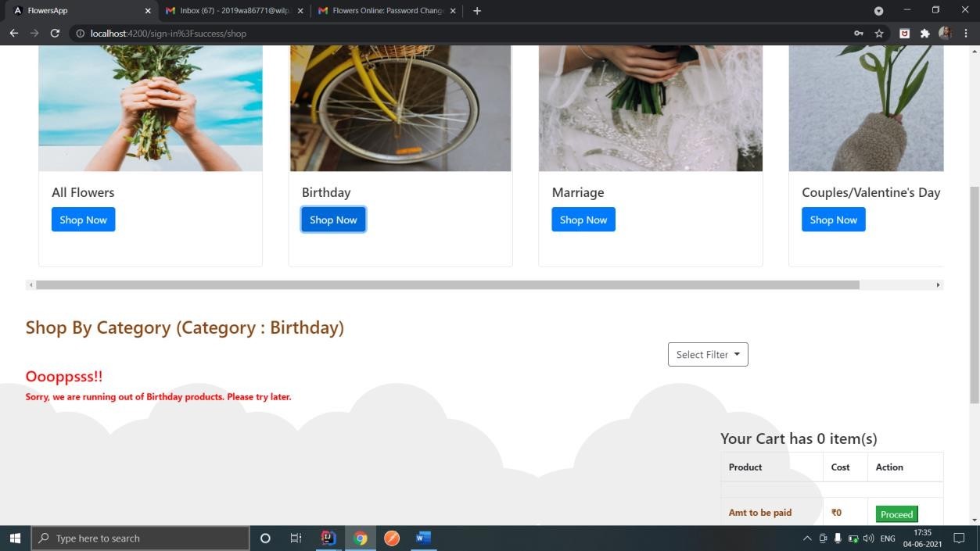Click the browser back navigation arrow

point(13,33)
